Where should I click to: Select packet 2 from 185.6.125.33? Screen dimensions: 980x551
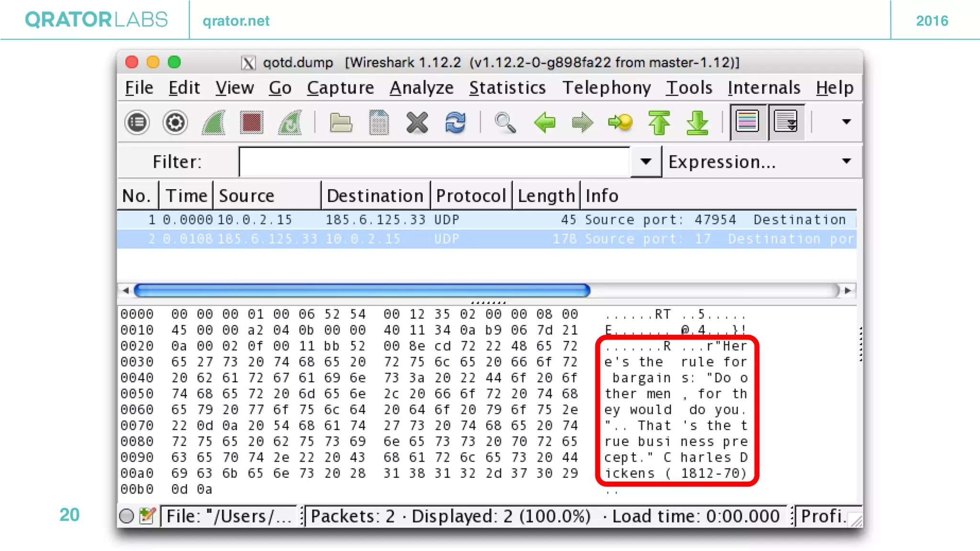pos(487,239)
